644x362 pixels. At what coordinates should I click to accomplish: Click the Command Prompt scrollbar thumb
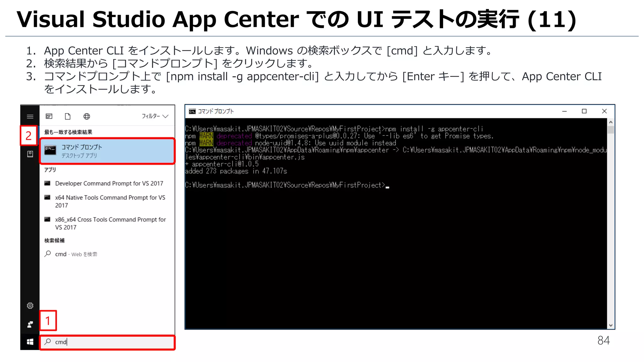[x=611, y=130]
